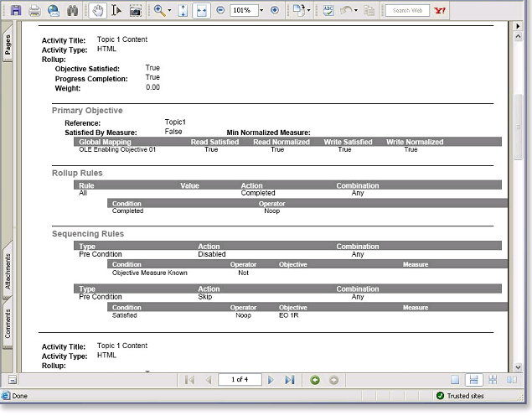532x416 pixels.
Task: Click the 101% zoom level field
Action: pyautogui.click(x=244, y=10)
